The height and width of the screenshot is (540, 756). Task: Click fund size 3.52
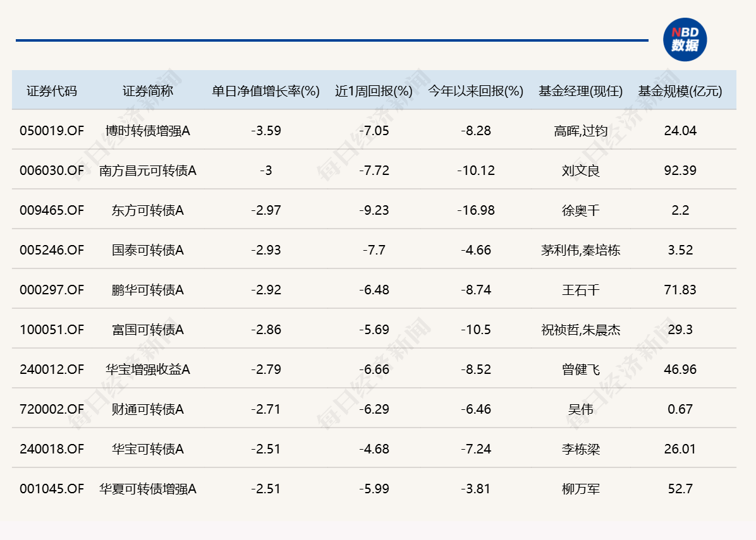[680, 250]
